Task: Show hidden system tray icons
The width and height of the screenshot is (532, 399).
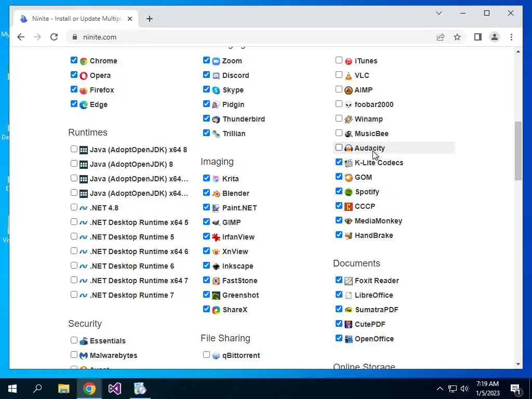Action: click(x=440, y=389)
